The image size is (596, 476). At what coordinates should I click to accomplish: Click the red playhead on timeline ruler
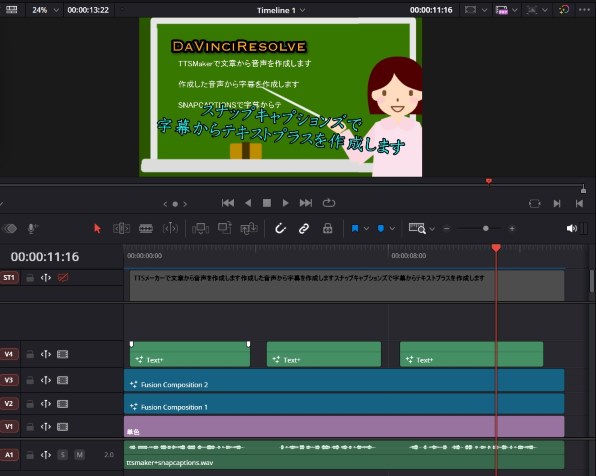tap(496, 248)
